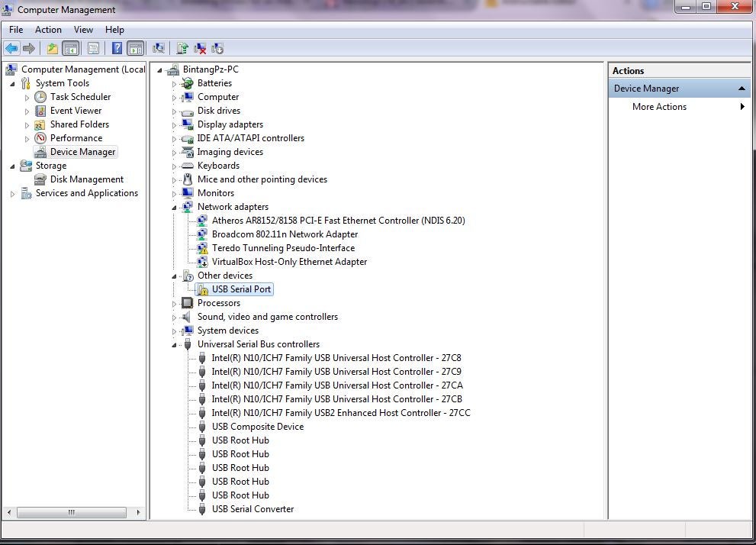Select Device Manager in the console tree
Viewport: 756px width, 545px height.
click(83, 152)
